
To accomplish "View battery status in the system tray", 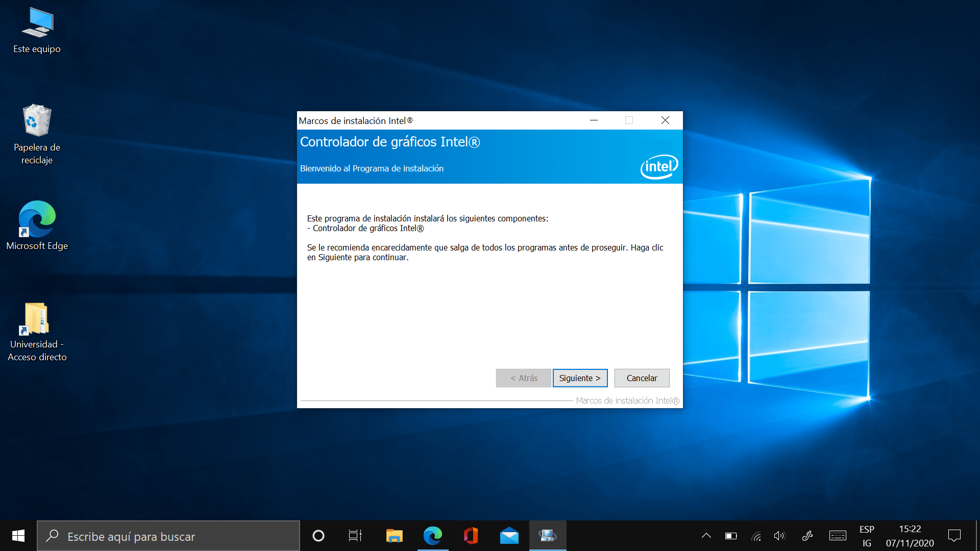I will 731,536.
